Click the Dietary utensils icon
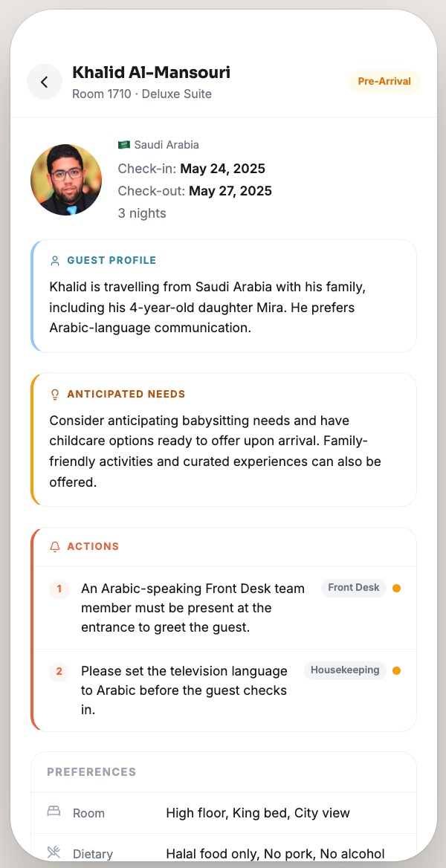Screen dimensions: 446x868 [54, 852]
